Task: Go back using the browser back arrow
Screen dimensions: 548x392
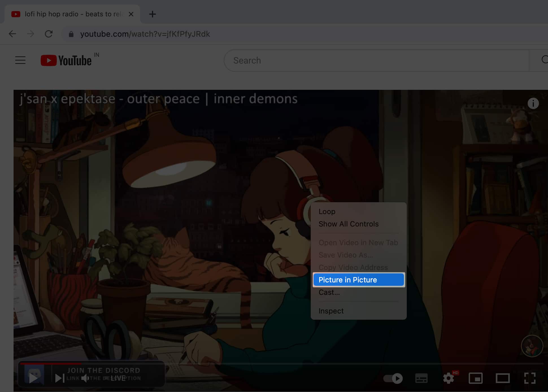Action: (x=12, y=34)
